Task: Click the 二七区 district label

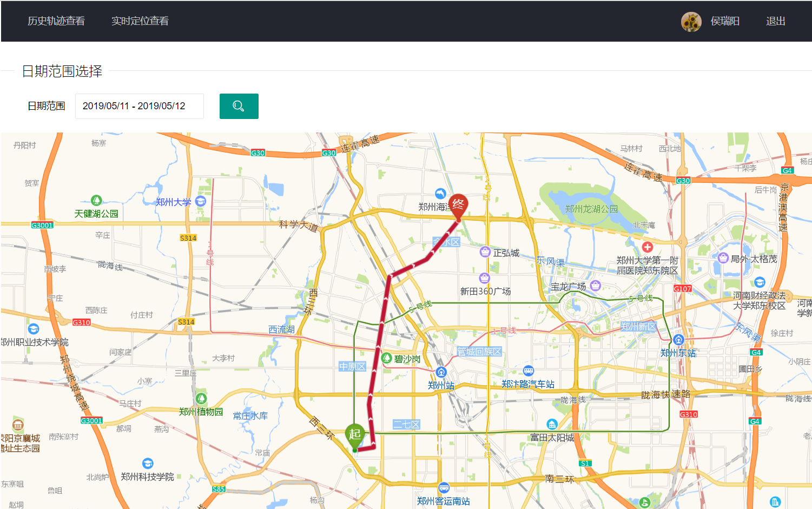Action: click(x=406, y=425)
